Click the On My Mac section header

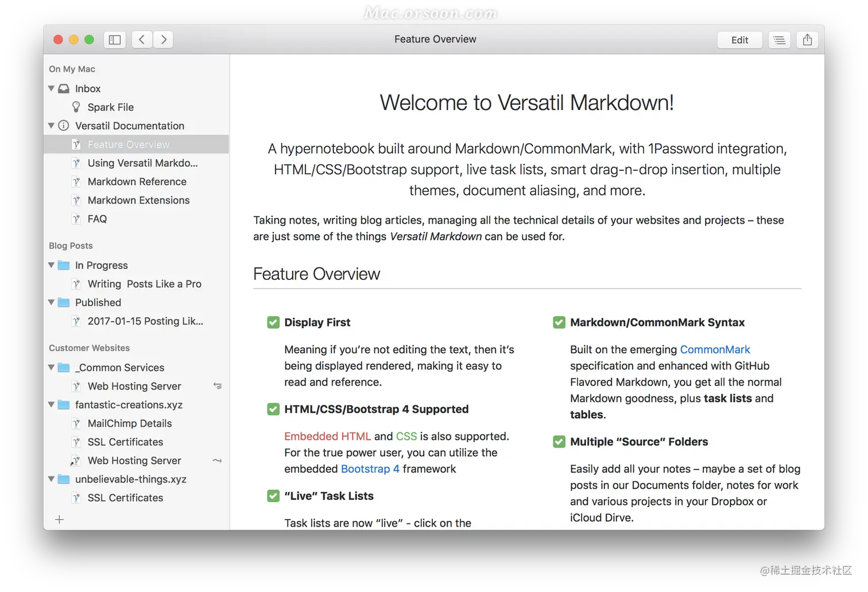(x=72, y=69)
